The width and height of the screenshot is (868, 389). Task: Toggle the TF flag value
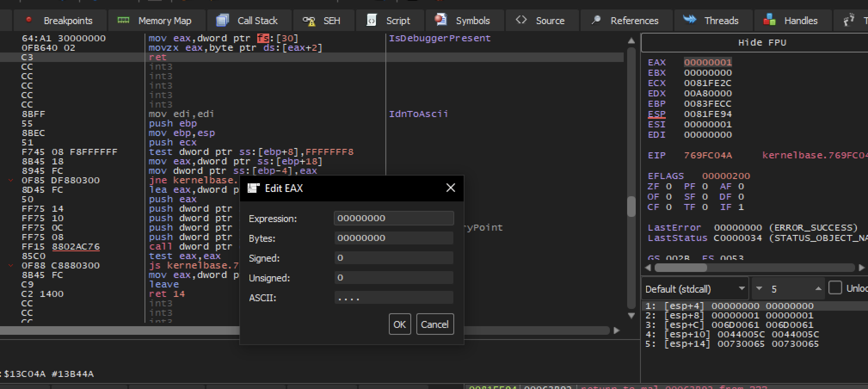pos(705,207)
